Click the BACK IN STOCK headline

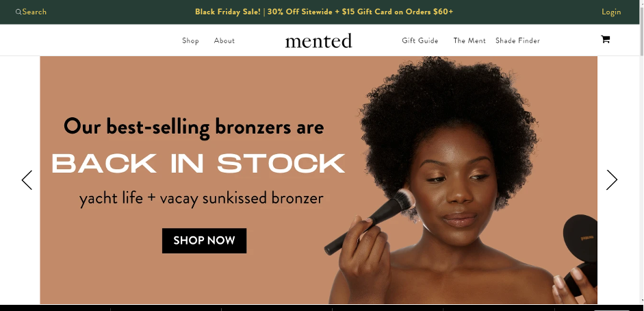(x=198, y=164)
